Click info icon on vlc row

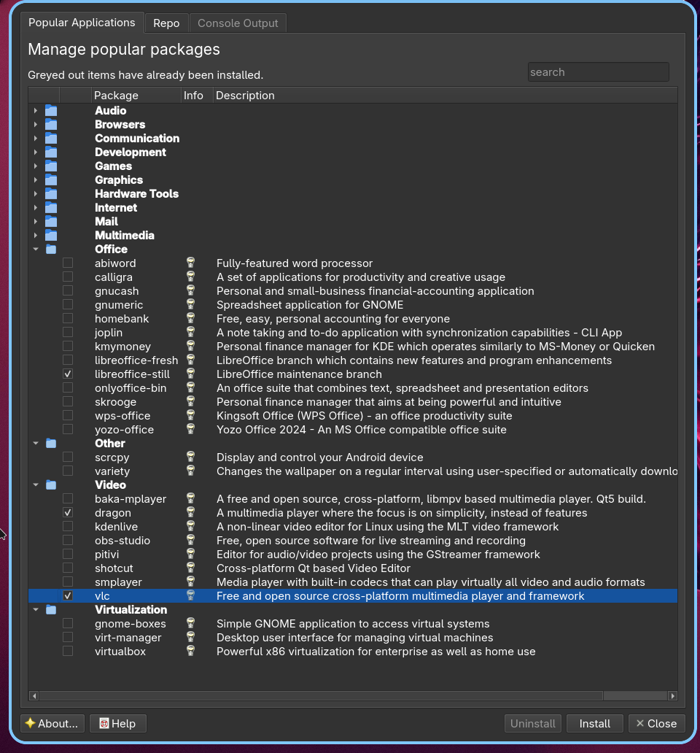coord(190,595)
